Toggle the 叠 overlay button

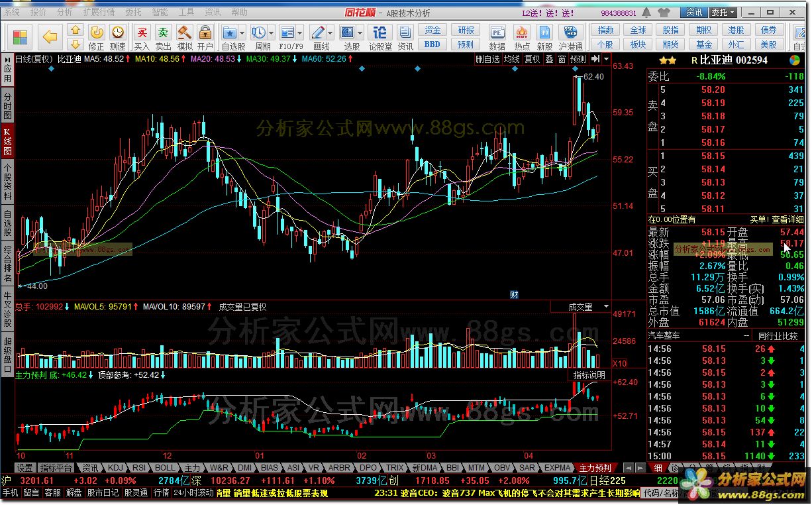(548, 59)
